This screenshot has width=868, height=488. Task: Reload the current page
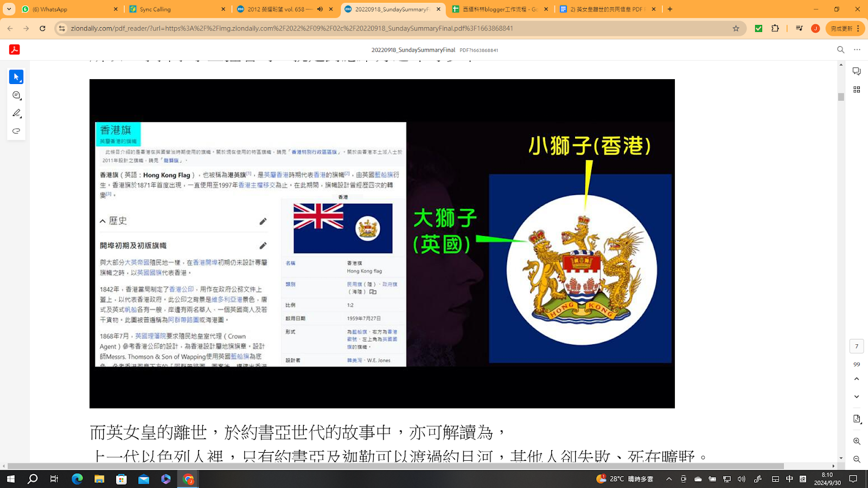pyautogui.click(x=42, y=28)
